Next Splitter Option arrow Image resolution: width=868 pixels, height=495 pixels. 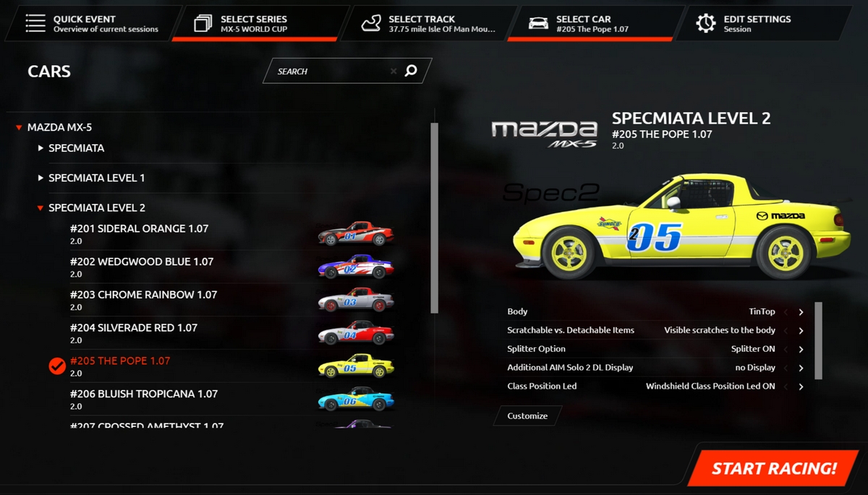point(801,350)
